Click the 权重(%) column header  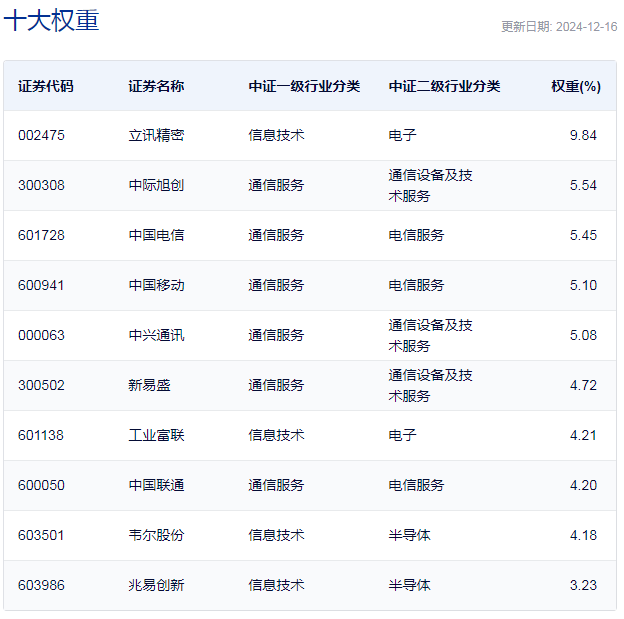[576, 86]
